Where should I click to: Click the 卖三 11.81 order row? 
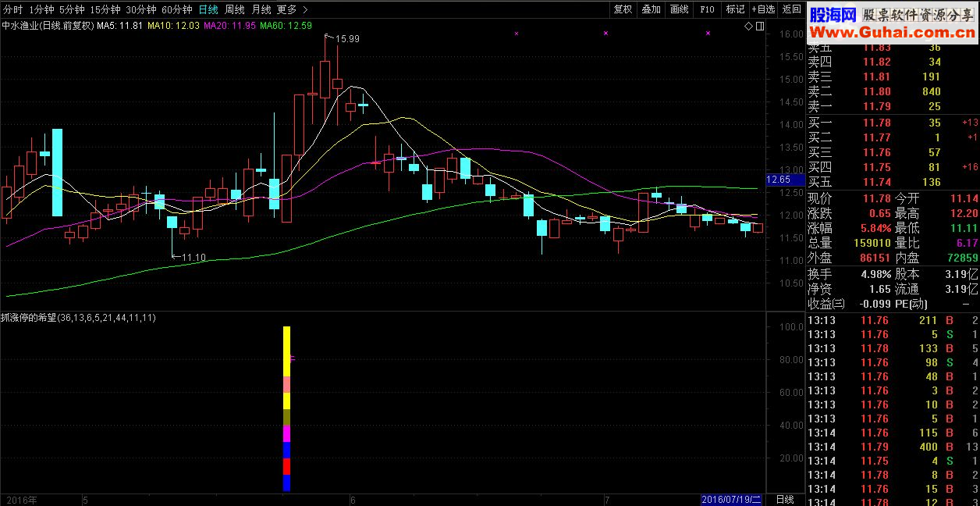[x=893, y=77]
